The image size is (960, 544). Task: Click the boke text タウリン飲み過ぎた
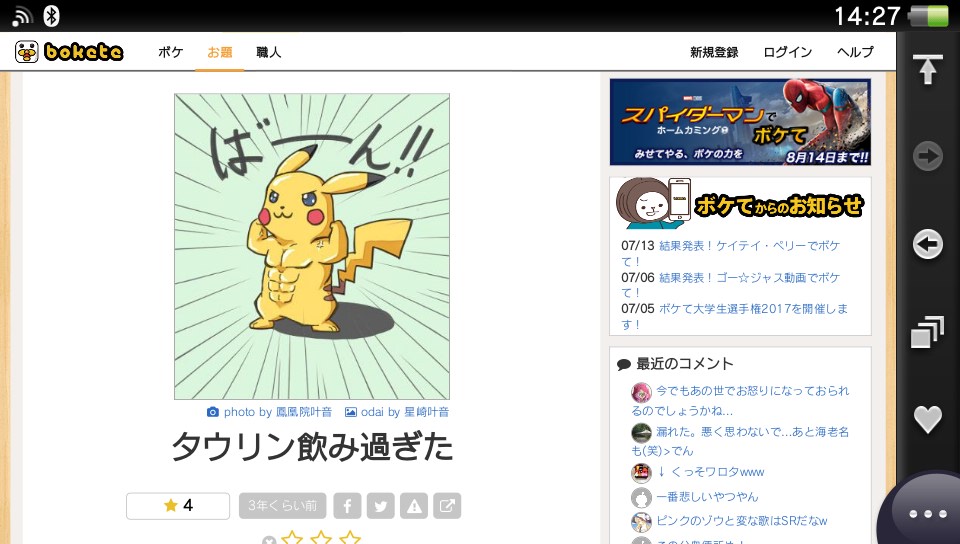pos(312,447)
